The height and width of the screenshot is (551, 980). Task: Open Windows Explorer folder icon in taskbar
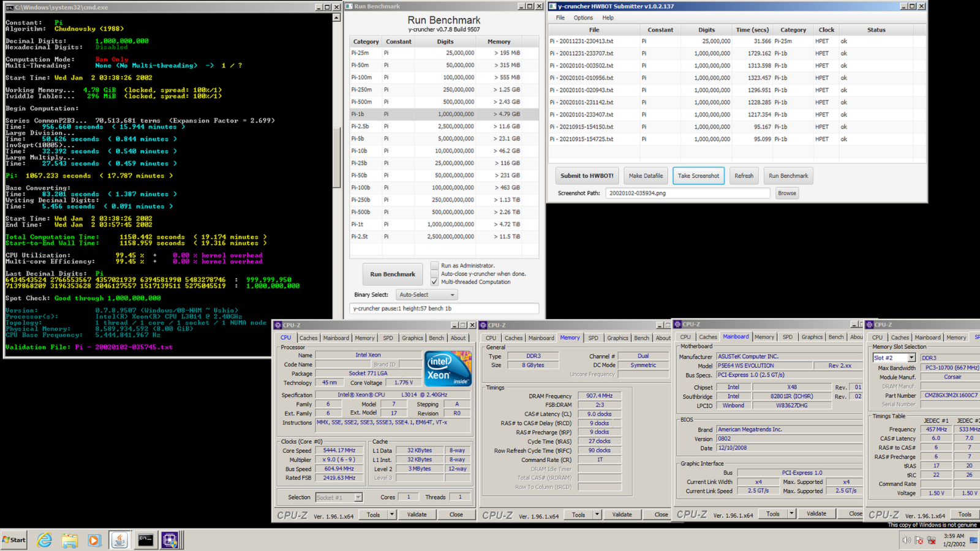69,540
